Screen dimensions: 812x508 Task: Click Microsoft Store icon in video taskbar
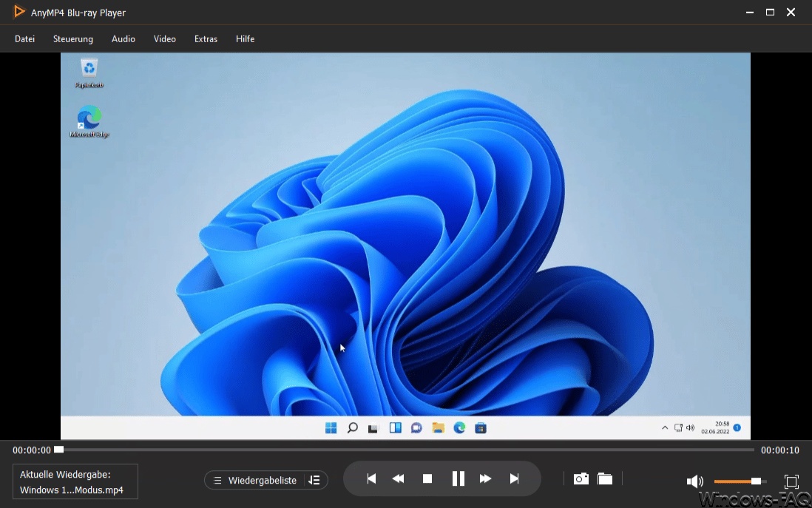(481, 427)
